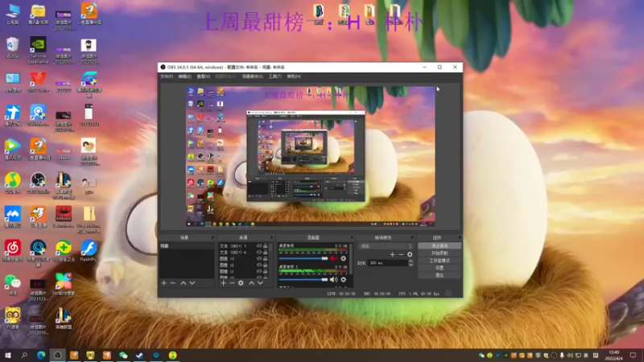Select the 场景 entry in Scenes list
This screenshot has width=644, height=362.
point(187,246)
